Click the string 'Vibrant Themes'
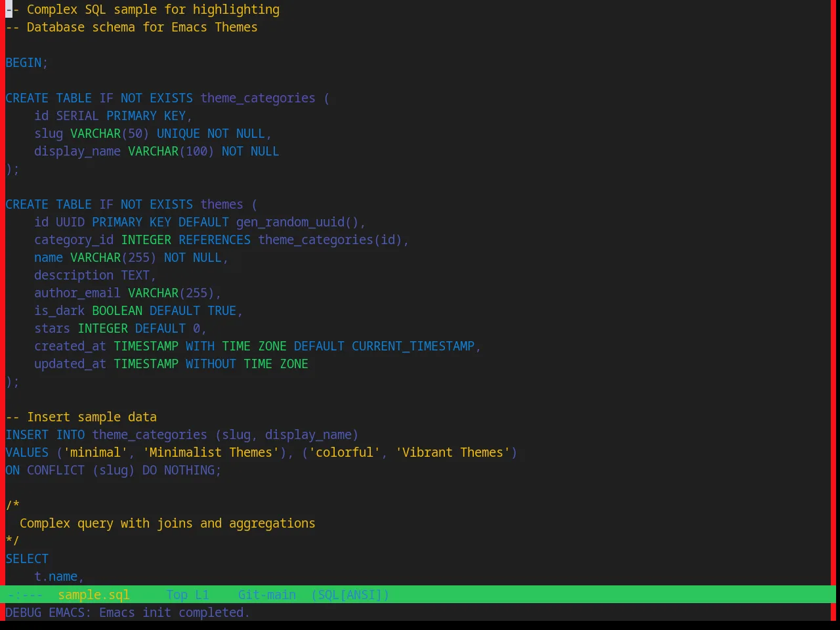The image size is (840, 630). click(x=453, y=453)
